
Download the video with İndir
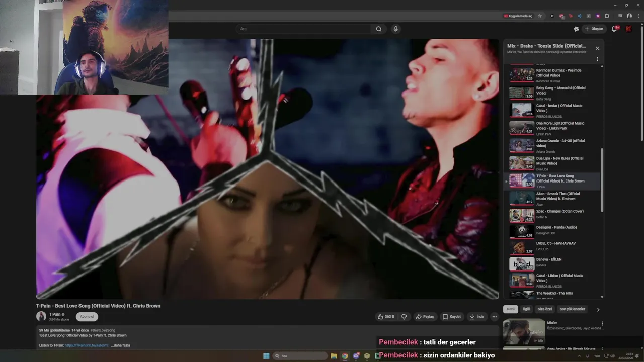tap(477, 317)
